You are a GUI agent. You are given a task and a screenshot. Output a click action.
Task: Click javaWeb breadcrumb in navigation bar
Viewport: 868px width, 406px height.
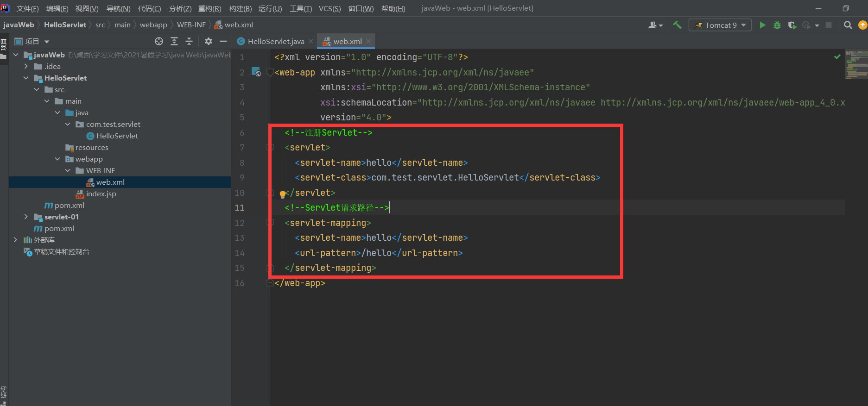point(19,25)
